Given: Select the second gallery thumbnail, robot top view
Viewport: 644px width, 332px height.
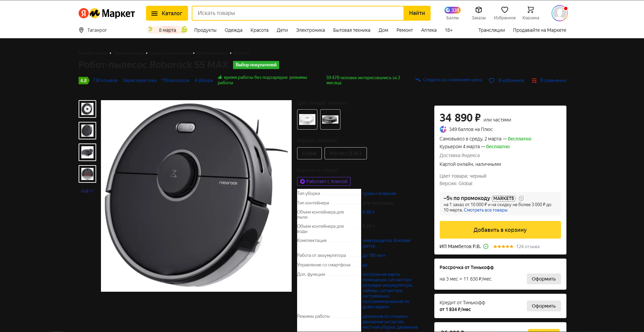Looking at the screenshot, I should click(x=87, y=131).
